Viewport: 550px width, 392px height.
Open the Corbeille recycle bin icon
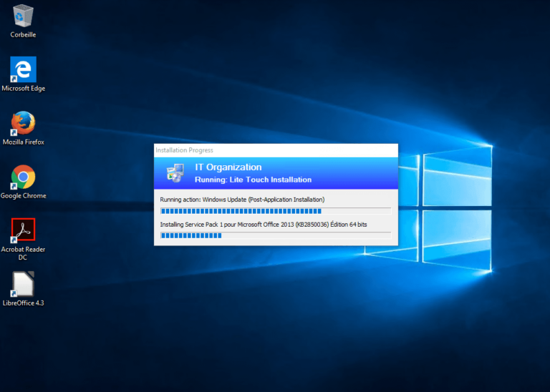[23, 16]
